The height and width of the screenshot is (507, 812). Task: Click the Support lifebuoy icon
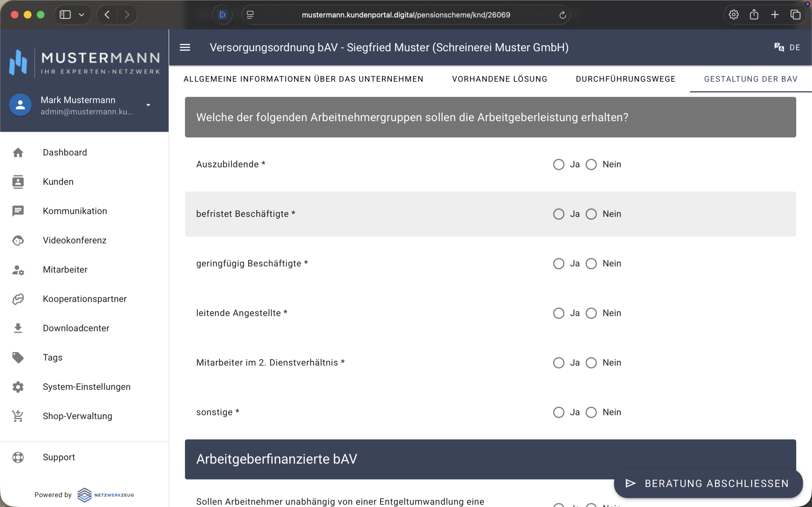pyautogui.click(x=18, y=457)
